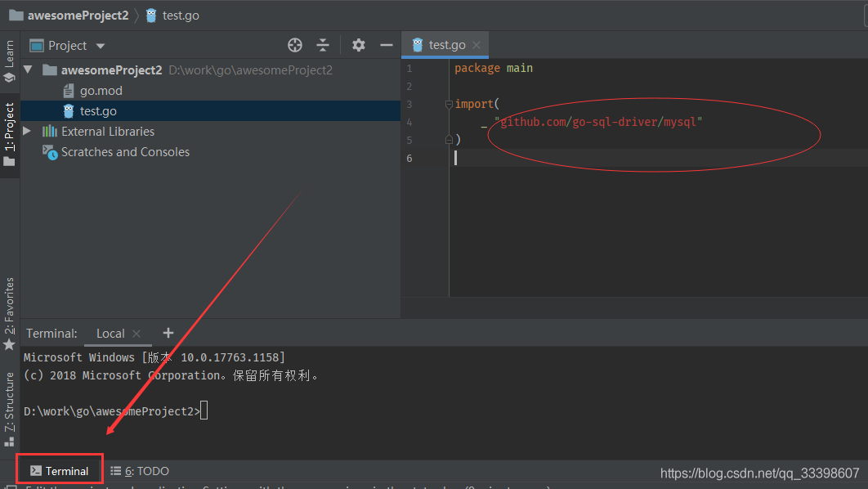Select the Local terminal tab
The image size is (868, 489).
coord(110,334)
